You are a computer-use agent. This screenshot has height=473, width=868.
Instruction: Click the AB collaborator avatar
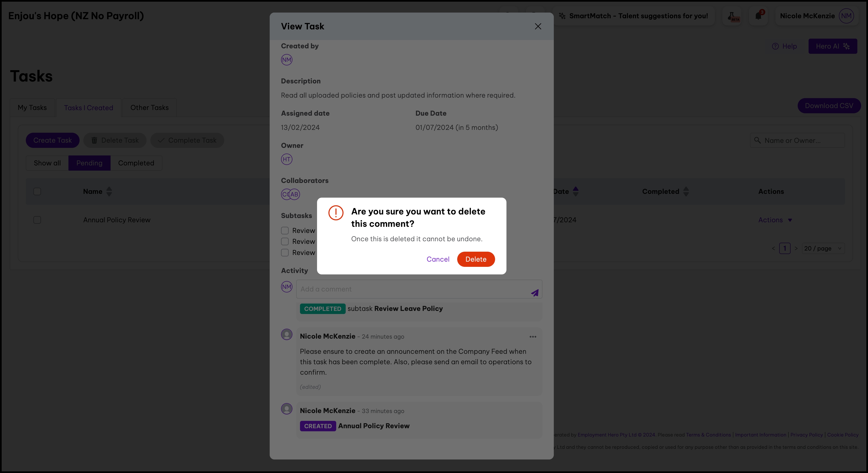click(x=295, y=194)
